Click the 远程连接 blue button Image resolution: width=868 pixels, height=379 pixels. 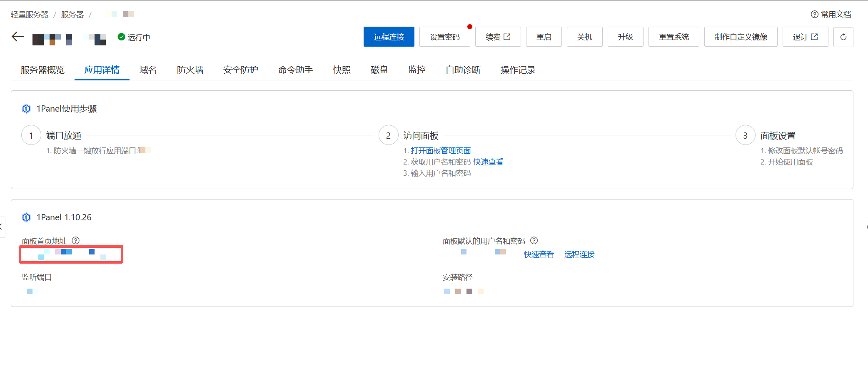(389, 37)
